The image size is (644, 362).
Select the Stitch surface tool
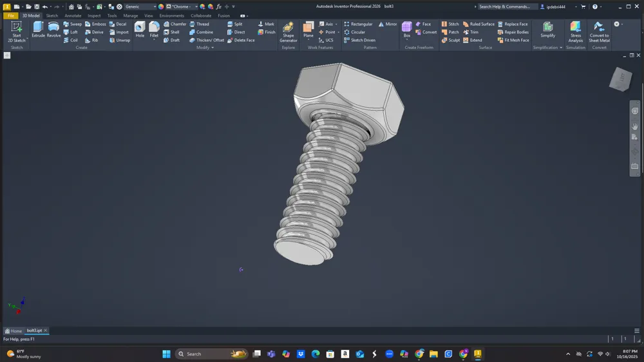pos(450,24)
